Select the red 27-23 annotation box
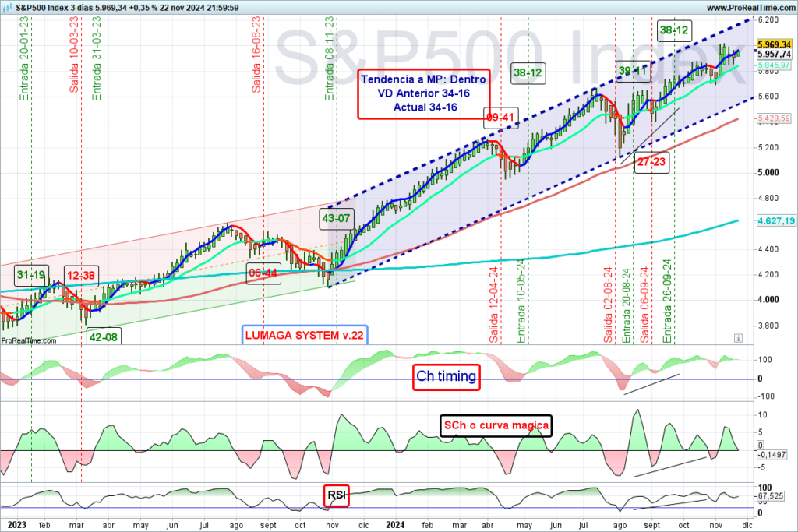Screen dimensions: 798x532 [651, 162]
